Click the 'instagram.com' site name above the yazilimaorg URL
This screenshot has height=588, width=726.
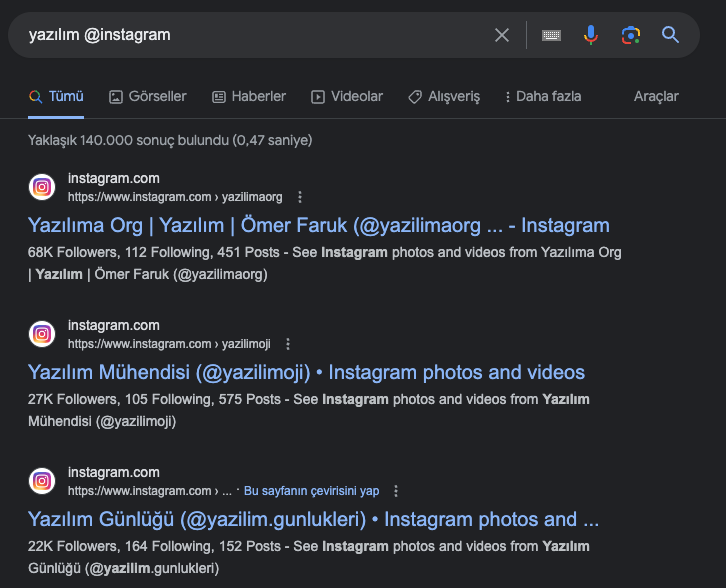pyautogui.click(x=113, y=178)
